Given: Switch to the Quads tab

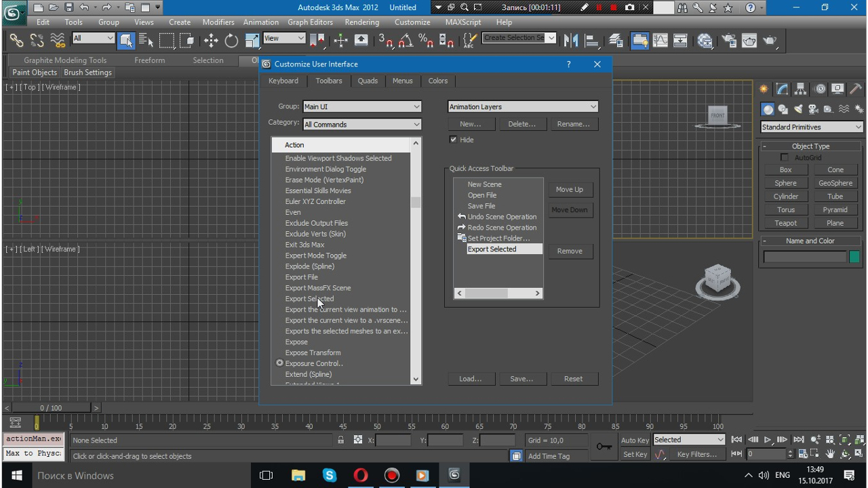Looking at the screenshot, I should [x=368, y=81].
